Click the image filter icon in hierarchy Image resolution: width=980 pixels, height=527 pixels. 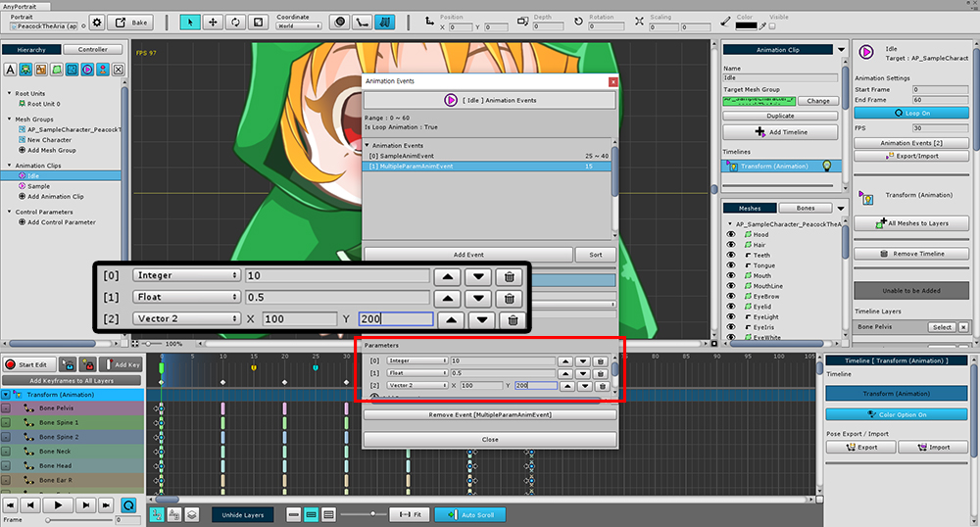[x=40, y=70]
